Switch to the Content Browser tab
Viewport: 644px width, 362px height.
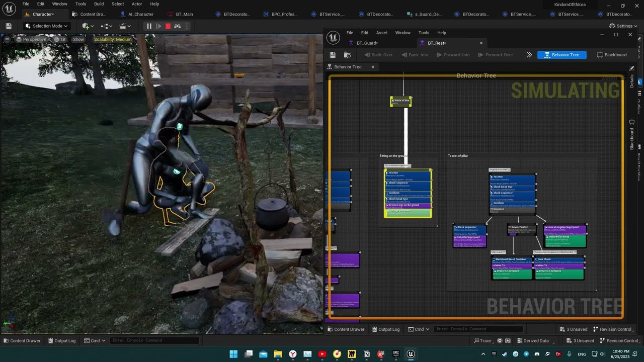coord(89,14)
